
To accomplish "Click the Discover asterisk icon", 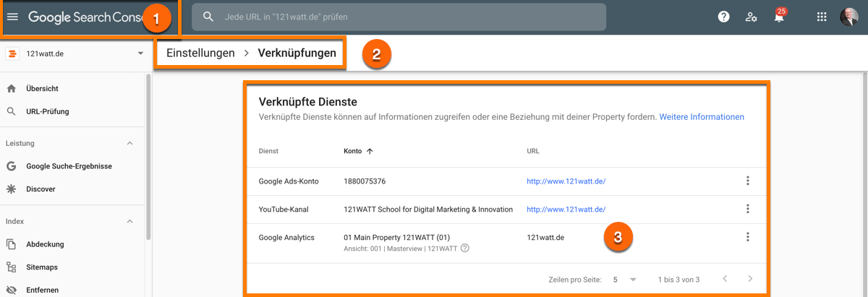I will 11,189.
